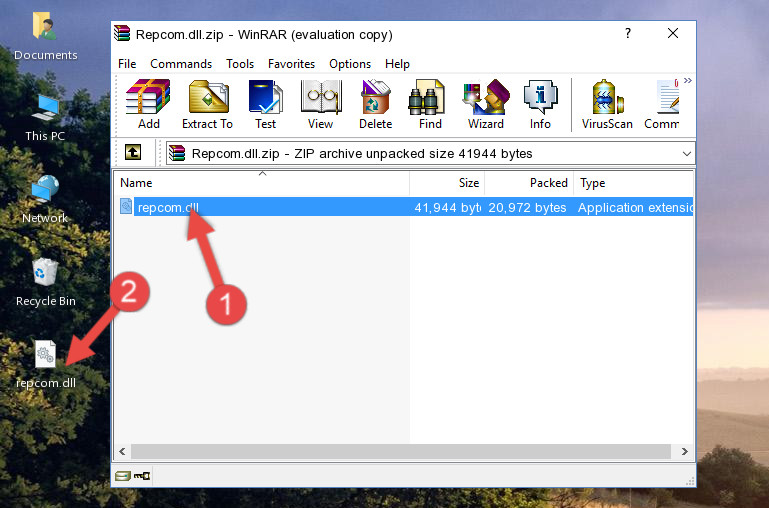The image size is (769, 508).
Task: Click the archive path address field
Action: [430, 153]
